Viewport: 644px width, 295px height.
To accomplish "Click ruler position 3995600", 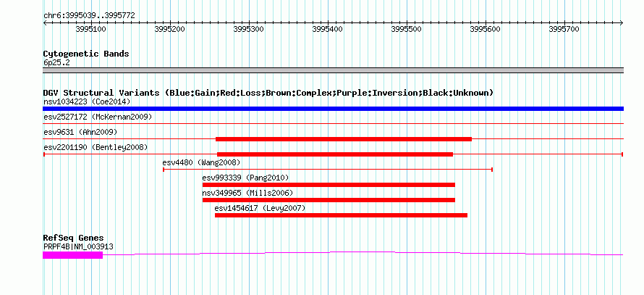I will click(486, 29).
